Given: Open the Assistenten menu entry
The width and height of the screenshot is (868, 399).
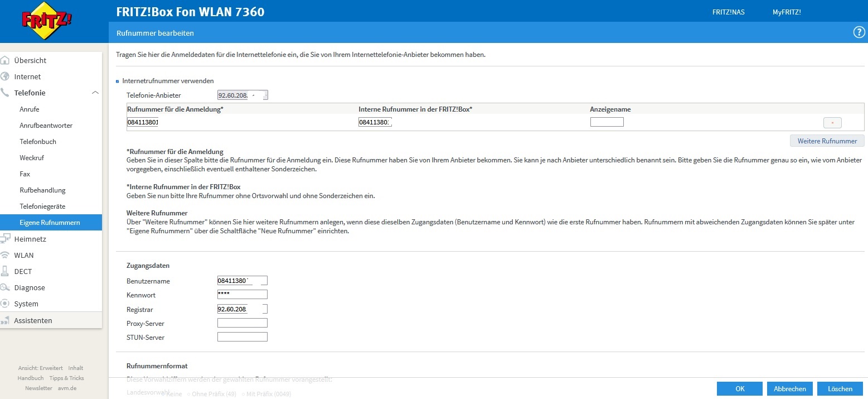Looking at the screenshot, I should pyautogui.click(x=33, y=320).
